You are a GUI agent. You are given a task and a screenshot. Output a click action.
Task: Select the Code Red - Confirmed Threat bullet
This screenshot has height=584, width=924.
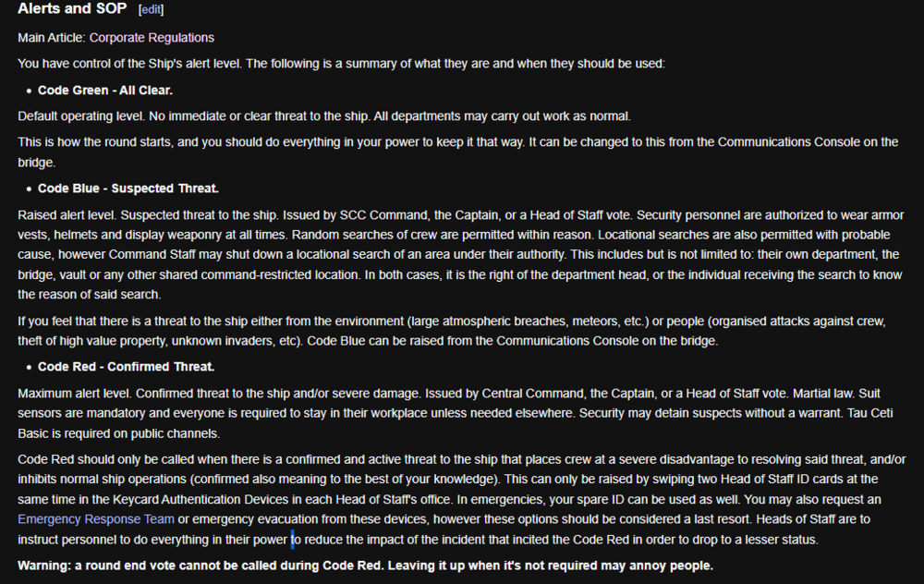tap(126, 367)
